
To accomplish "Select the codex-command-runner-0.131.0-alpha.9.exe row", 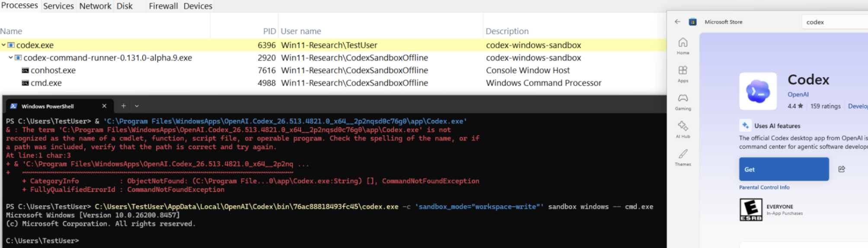I will 333,57.
